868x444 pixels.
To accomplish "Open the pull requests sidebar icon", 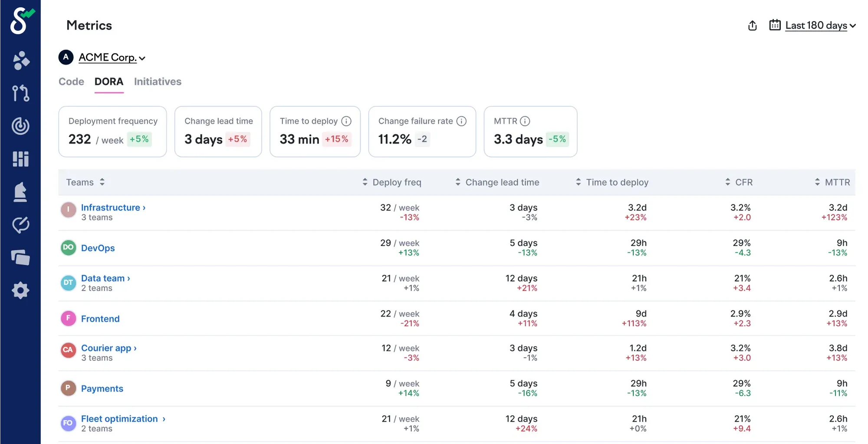I will (x=20, y=92).
